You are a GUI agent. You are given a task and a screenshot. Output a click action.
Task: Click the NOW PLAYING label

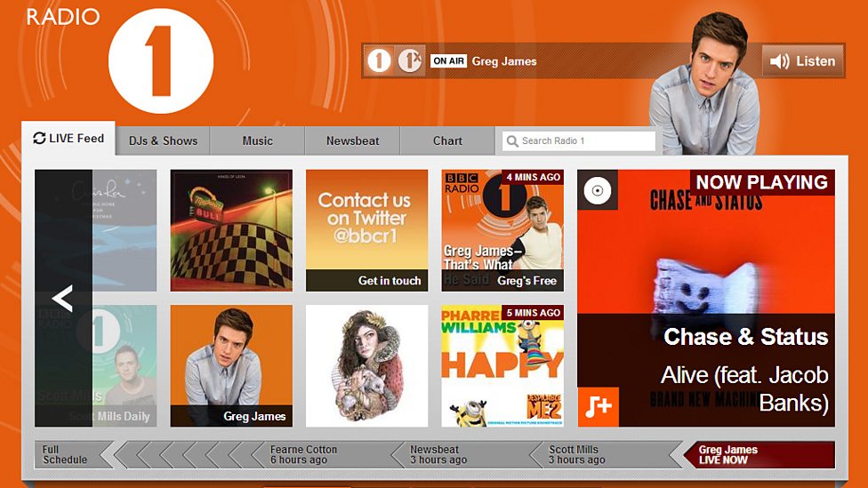[x=761, y=182]
